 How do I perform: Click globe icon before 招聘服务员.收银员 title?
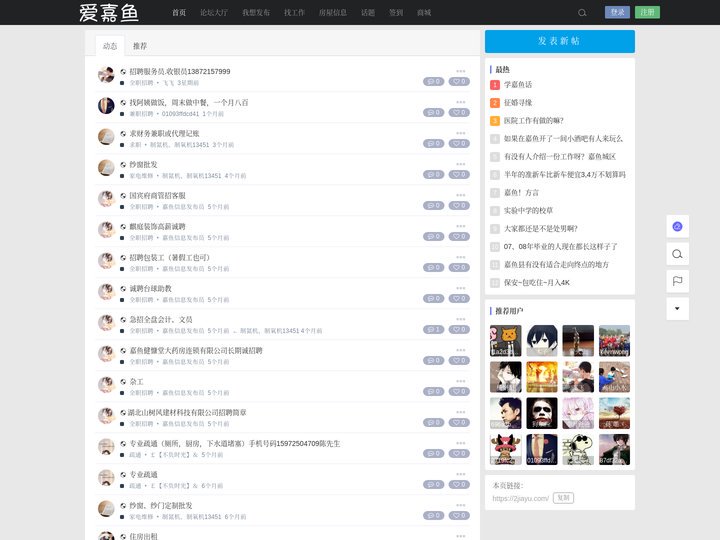tap(123, 72)
